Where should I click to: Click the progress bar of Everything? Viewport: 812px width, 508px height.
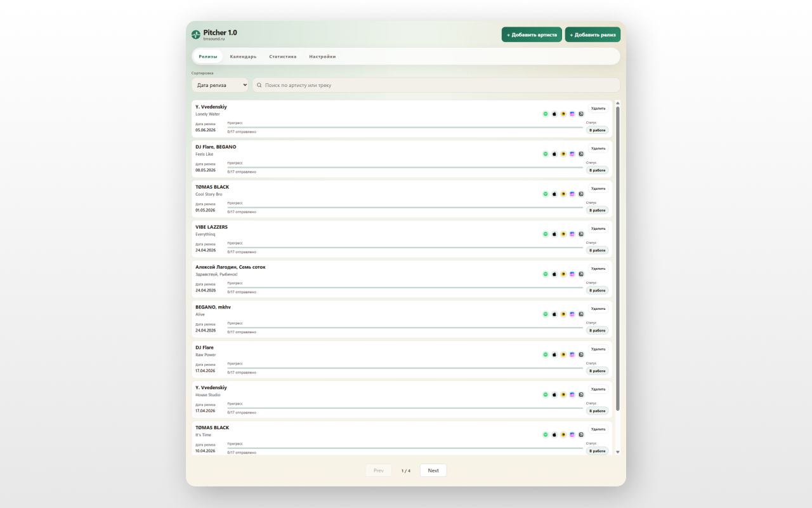(x=405, y=247)
